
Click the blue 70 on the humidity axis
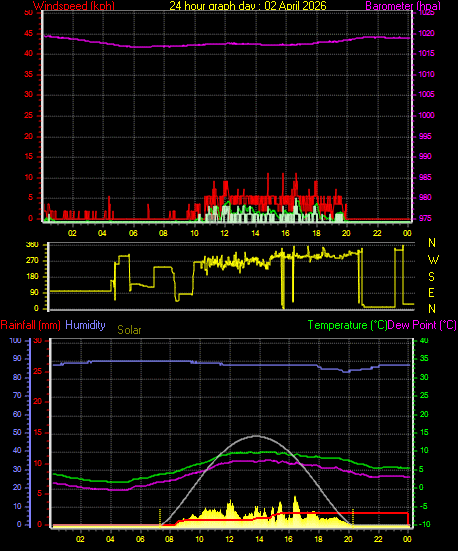click(x=17, y=395)
